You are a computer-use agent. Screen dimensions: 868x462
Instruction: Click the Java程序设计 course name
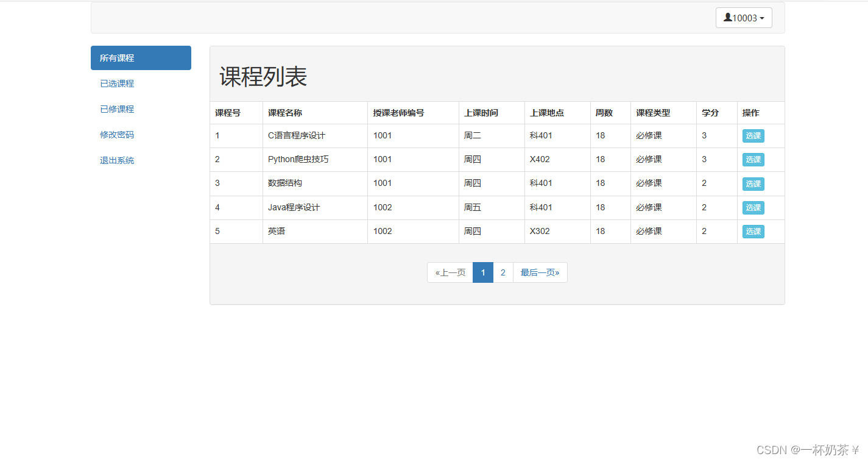tap(294, 207)
